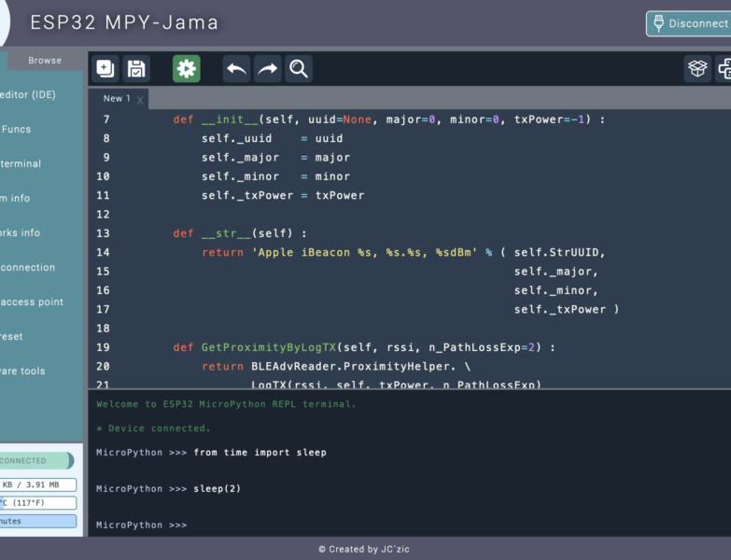Viewport: 731px width, 560px height.
Task: Select the New 1 tab
Action: (x=116, y=99)
